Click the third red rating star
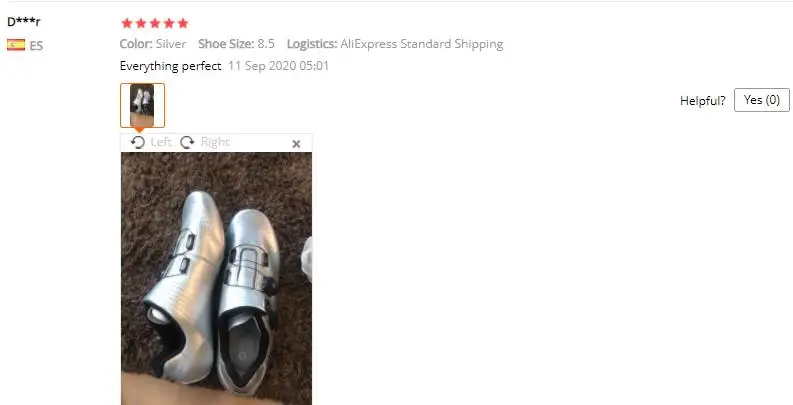The image size is (793, 405). pos(155,23)
